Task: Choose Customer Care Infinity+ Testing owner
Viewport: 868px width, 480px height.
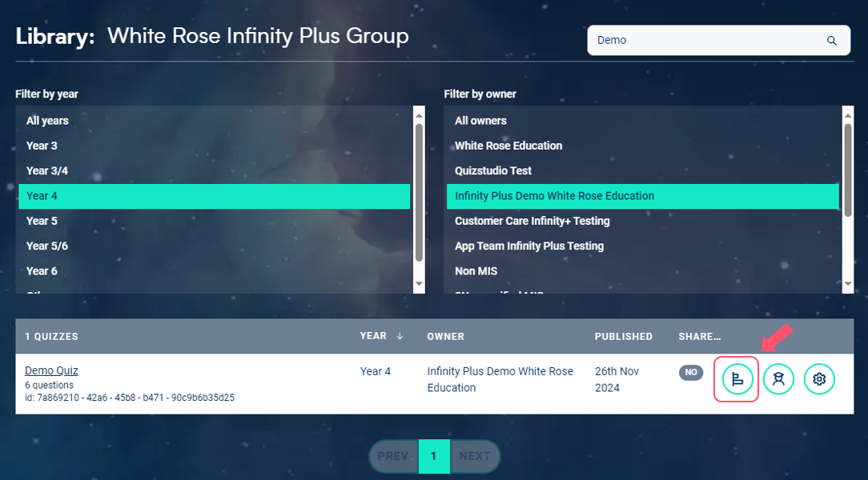Action: [532, 221]
